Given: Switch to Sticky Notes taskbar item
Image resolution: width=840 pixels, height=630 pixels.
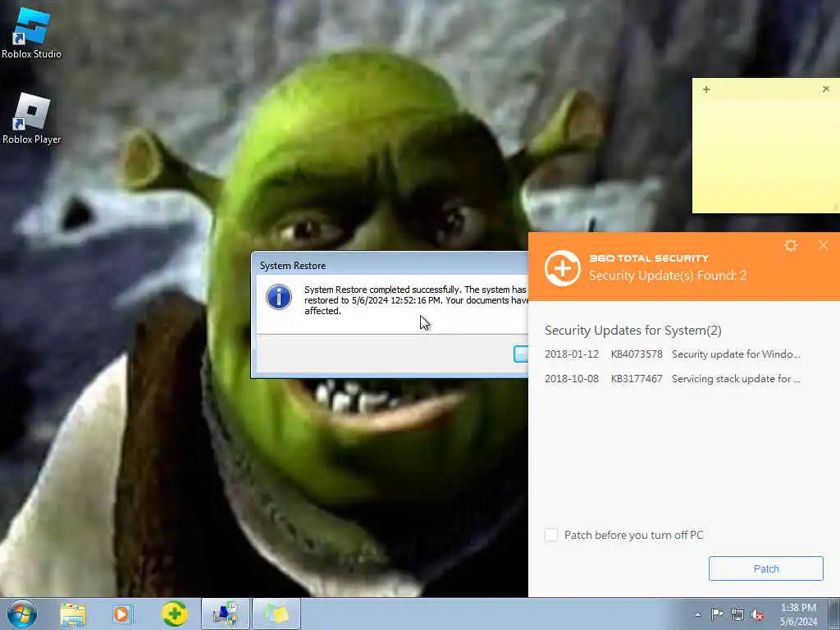Looking at the screenshot, I should tap(276, 614).
